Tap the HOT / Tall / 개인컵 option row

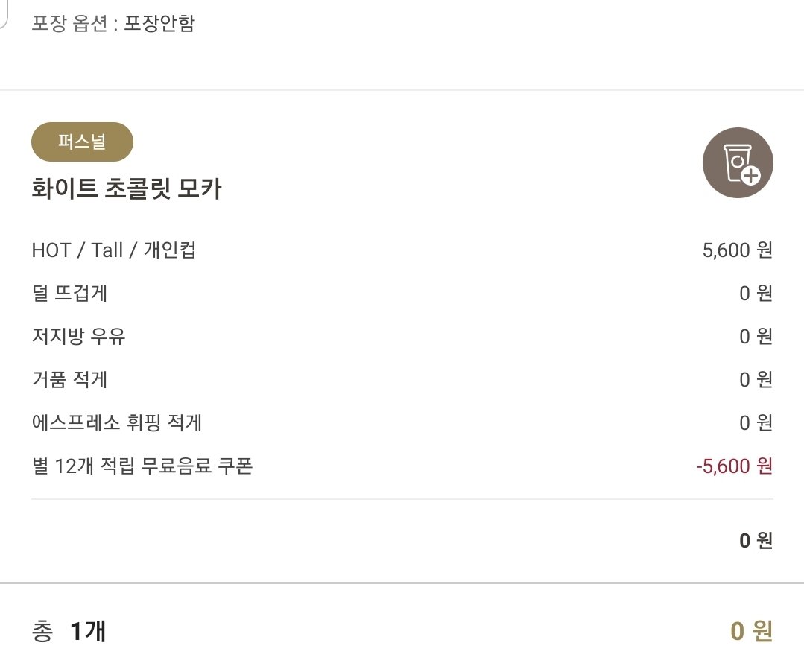coord(402,250)
